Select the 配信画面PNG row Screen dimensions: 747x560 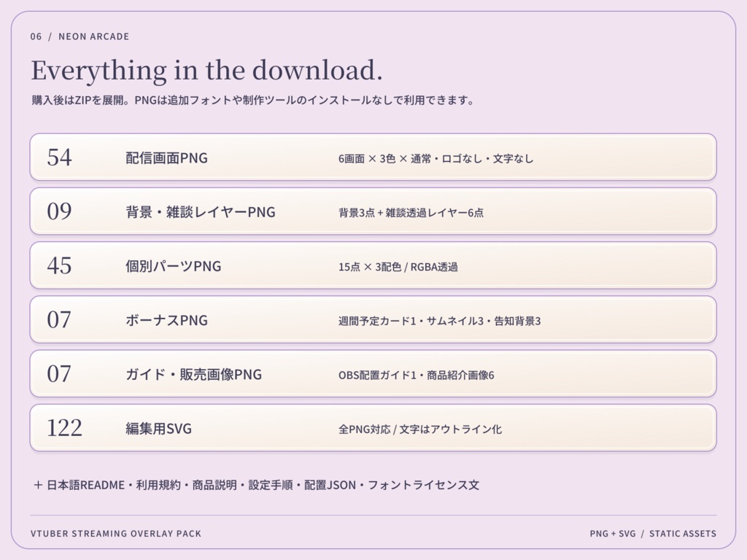click(373, 157)
